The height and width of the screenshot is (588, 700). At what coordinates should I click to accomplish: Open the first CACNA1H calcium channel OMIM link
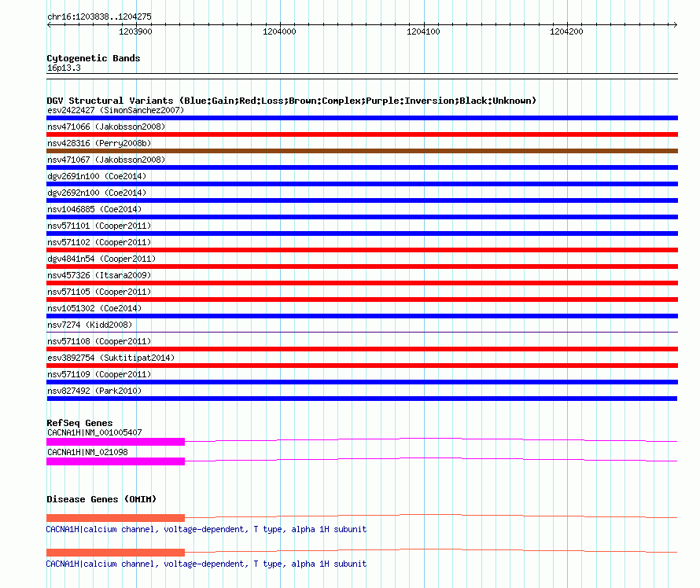pyautogui.click(x=206, y=530)
